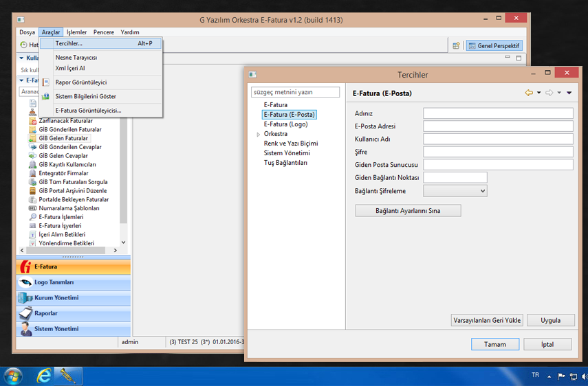Image resolution: width=588 pixels, height=386 pixels.
Task: Select Renk ve Yazı Biçimi preference page
Action: point(291,144)
